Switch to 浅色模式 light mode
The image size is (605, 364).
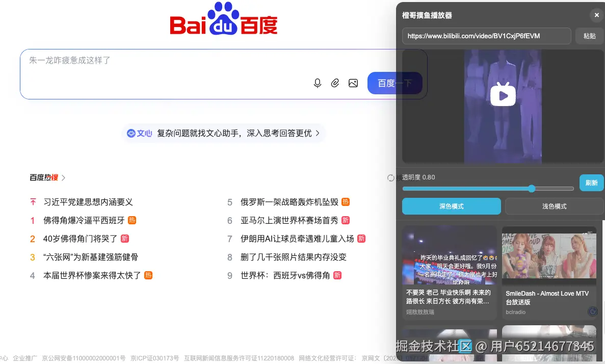click(554, 206)
